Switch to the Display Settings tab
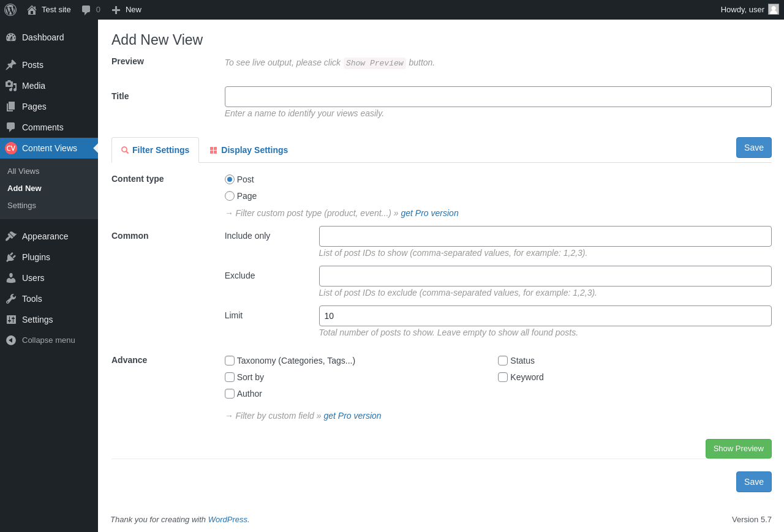 click(249, 150)
